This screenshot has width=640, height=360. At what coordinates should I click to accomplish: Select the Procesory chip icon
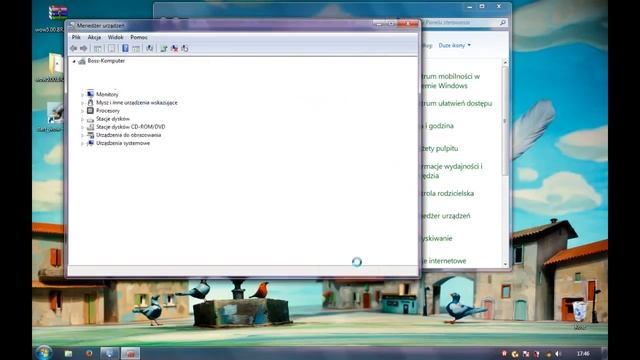click(90, 111)
